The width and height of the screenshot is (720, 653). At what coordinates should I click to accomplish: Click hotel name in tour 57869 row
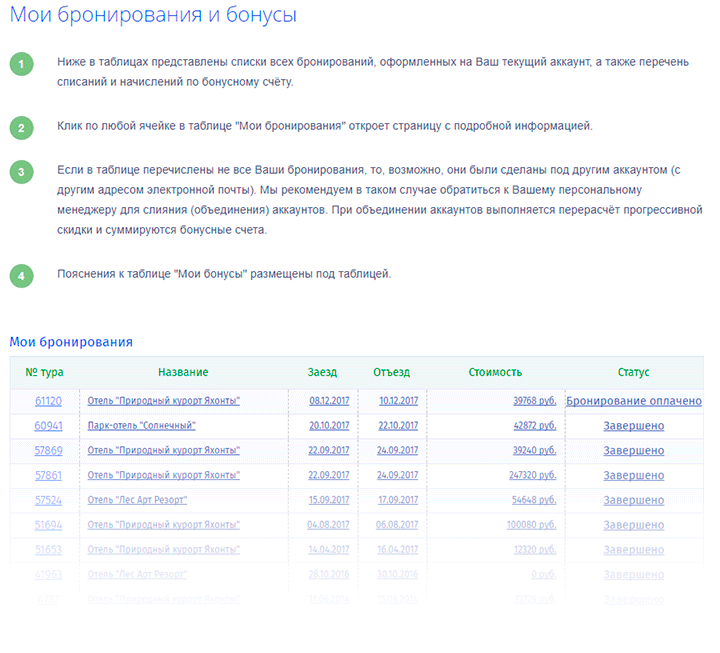coord(163,450)
